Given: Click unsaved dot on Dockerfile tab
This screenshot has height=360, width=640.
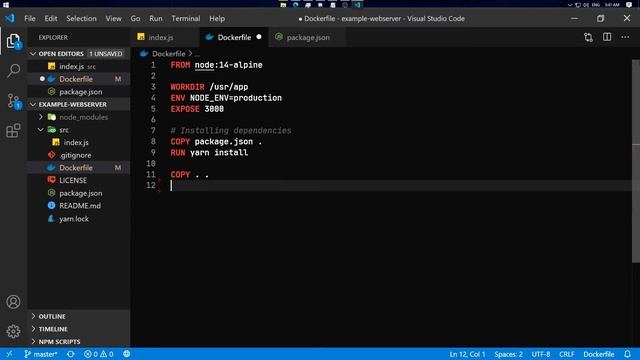Looking at the screenshot, I should point(259,37).
